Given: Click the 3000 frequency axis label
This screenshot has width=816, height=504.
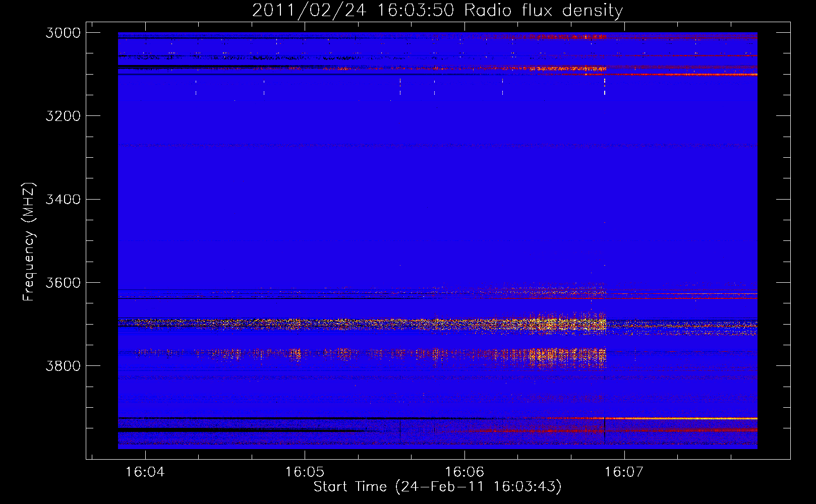Looking at the screenshot, I should (63, 33).
